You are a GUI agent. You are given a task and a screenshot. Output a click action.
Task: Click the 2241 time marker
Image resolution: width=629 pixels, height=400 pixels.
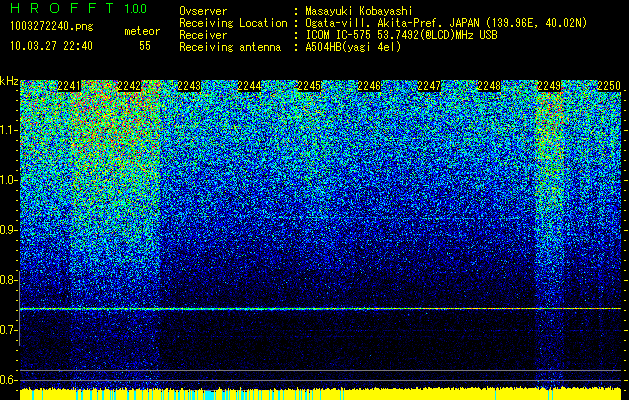click(x=69, y=86)
